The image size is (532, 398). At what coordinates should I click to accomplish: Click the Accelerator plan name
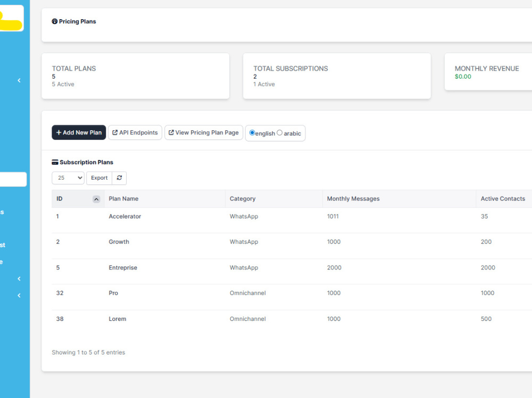tap(125, 216)
